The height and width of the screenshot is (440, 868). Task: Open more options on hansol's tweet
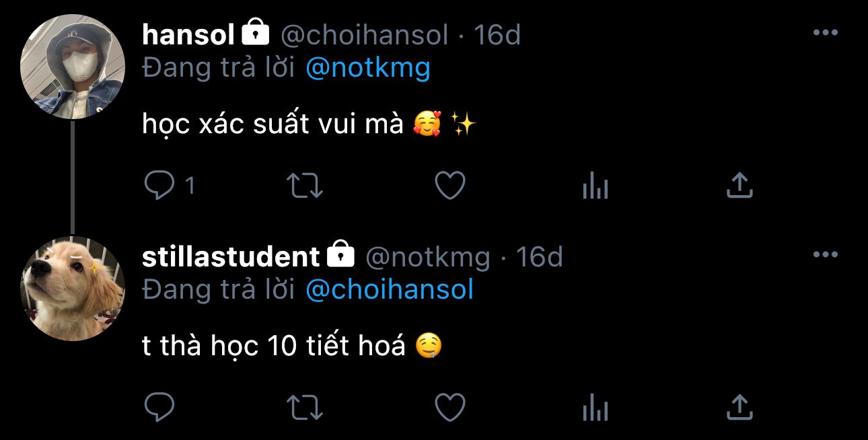pyautogui.click(x=825, y=33)
